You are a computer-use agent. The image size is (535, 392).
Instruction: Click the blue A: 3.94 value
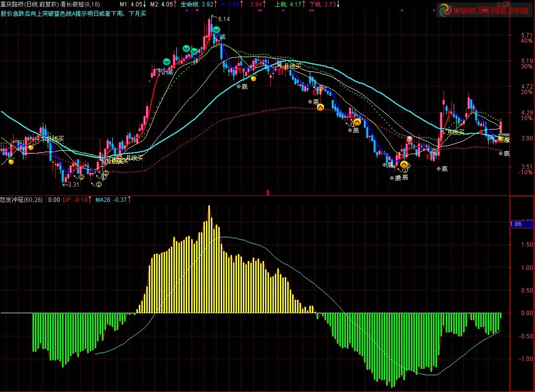coord(230,4)
